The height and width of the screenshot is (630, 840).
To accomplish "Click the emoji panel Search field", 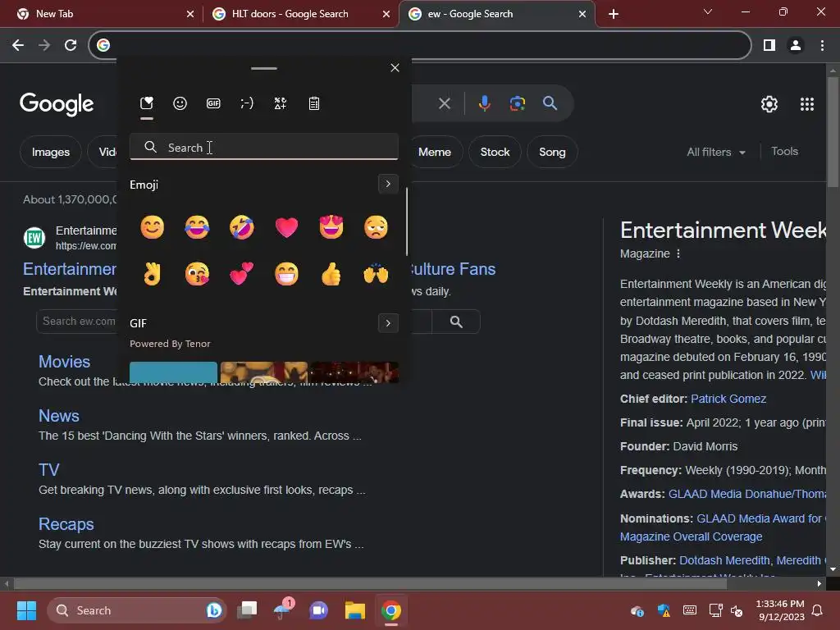I will click(x=263, y=147).
